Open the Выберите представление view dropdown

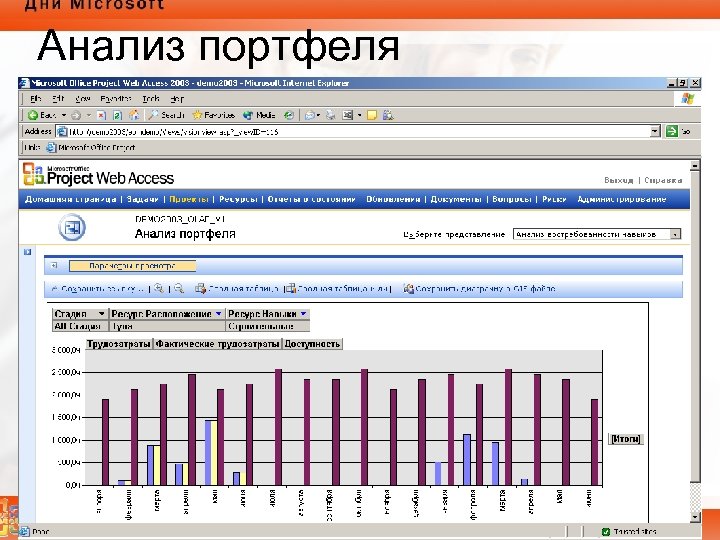pyautogui.click(x=675, y=234)
